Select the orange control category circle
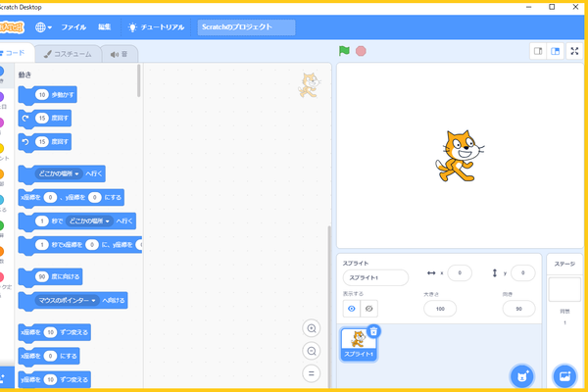588x392 pixels. [x=2, y=174]
